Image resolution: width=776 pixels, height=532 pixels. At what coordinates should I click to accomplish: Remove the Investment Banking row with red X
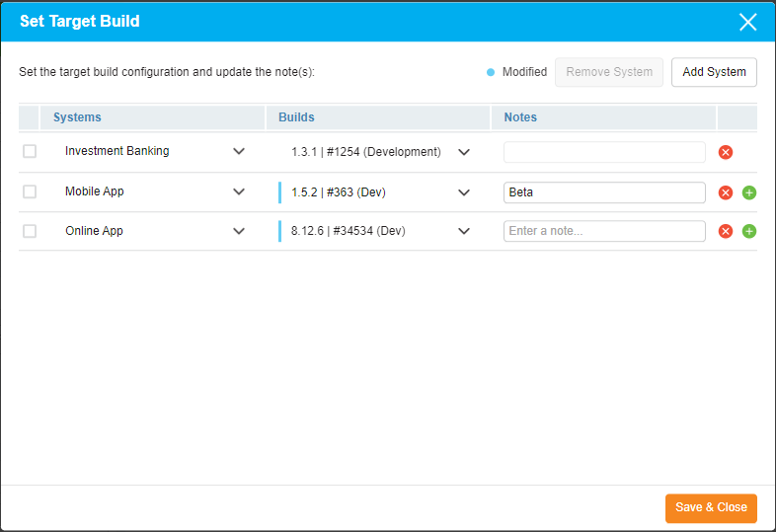[726, 152]
